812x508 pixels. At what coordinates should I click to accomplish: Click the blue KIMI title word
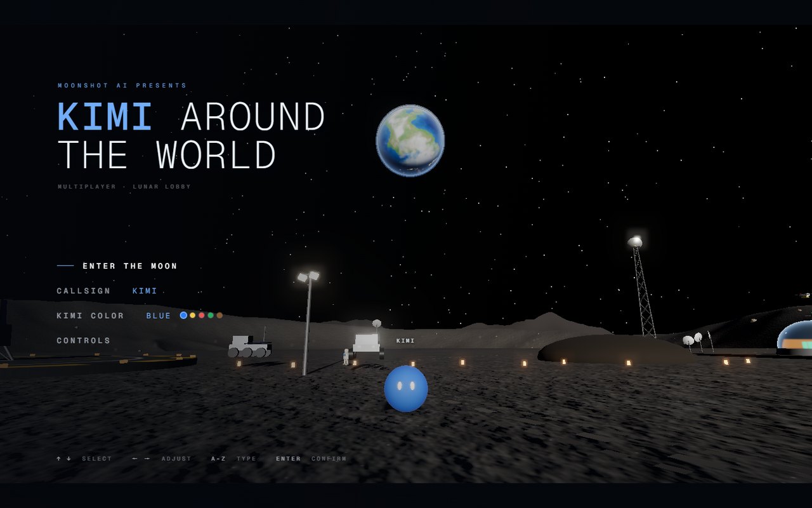[x=105, y=117]
